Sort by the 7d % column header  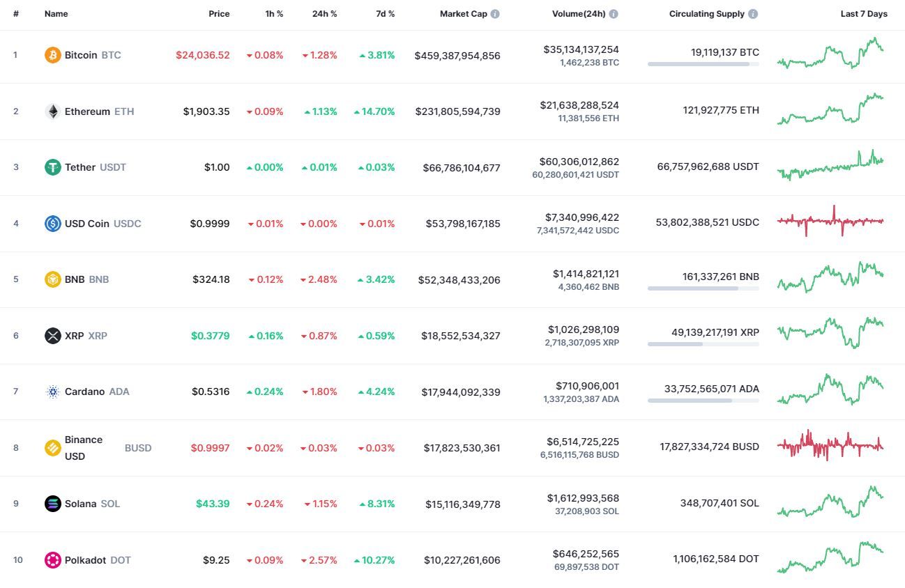382,14
